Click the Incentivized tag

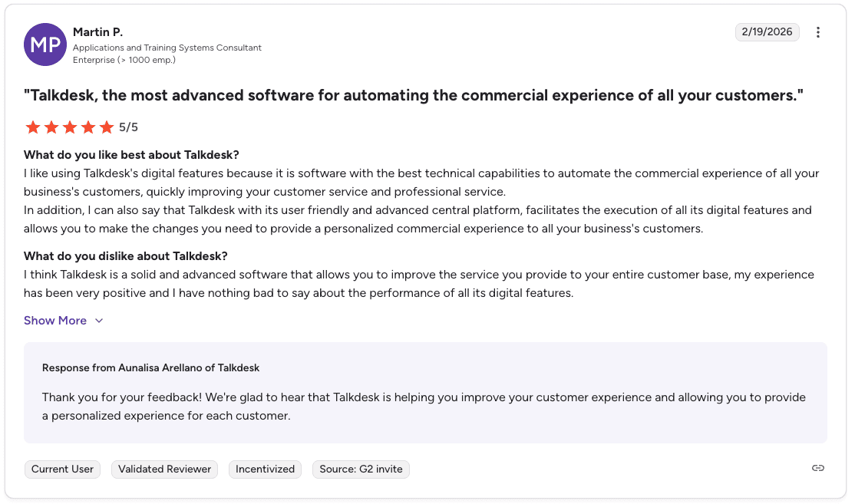(x=265, y=469)
